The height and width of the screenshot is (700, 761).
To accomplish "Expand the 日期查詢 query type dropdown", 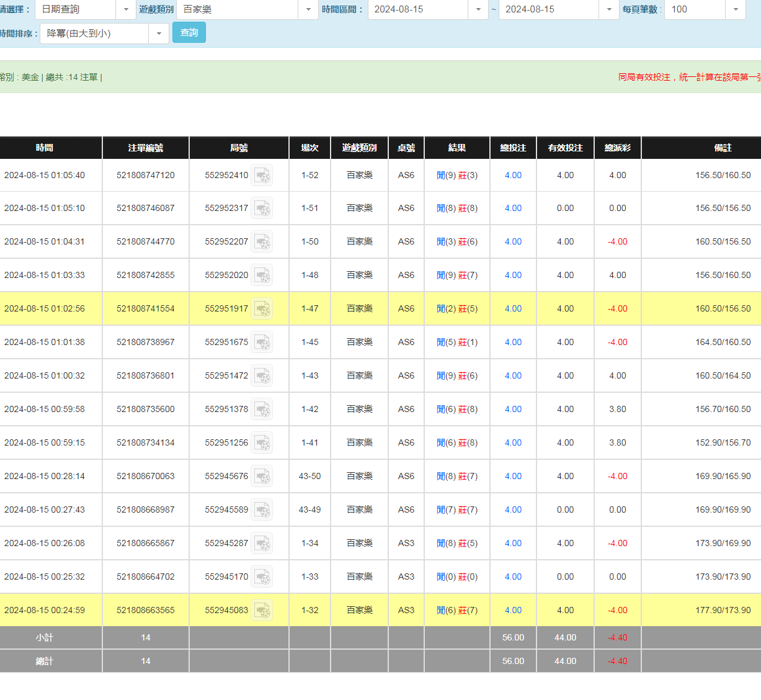I will pyautogui.click(x=126, y=9).
